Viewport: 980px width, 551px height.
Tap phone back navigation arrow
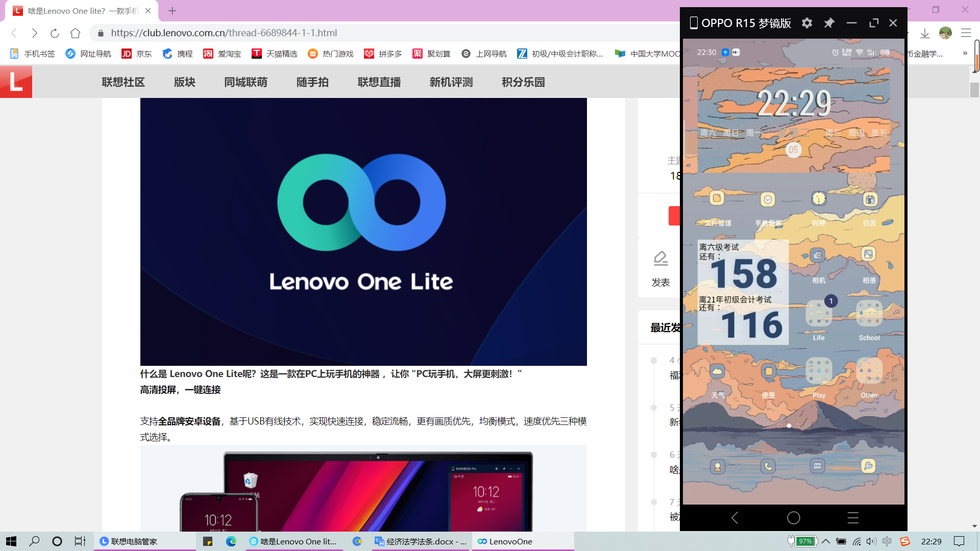734,518
